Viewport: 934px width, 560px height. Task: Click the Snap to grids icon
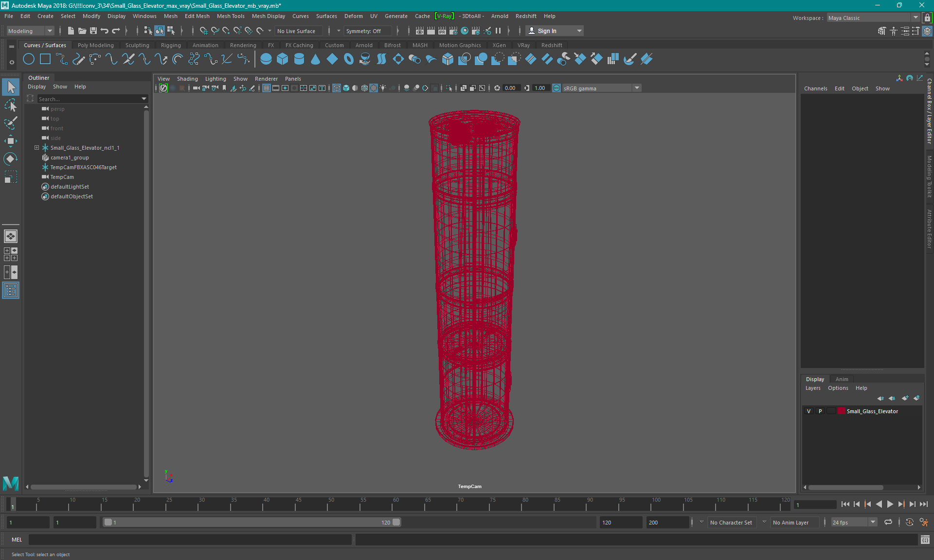201,31
